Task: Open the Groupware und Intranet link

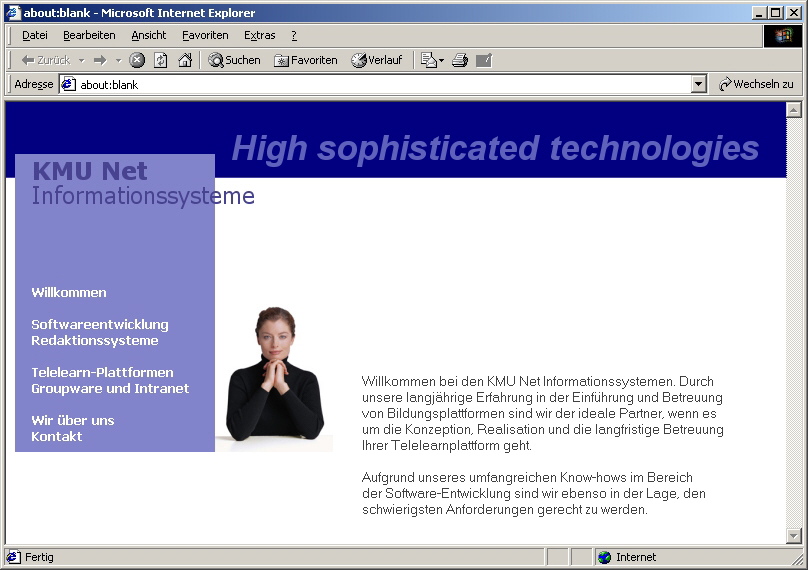Action: 110,388
